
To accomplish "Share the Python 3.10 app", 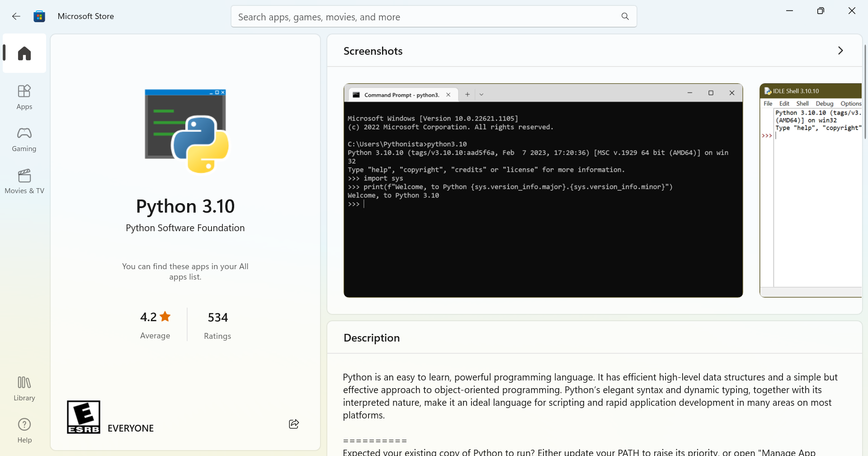I will tap(294, 424).
